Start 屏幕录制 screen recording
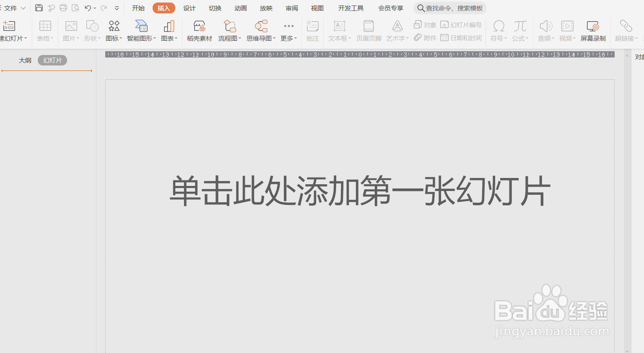The height and width of the screenshot is (353, 644). pos(593,31)
